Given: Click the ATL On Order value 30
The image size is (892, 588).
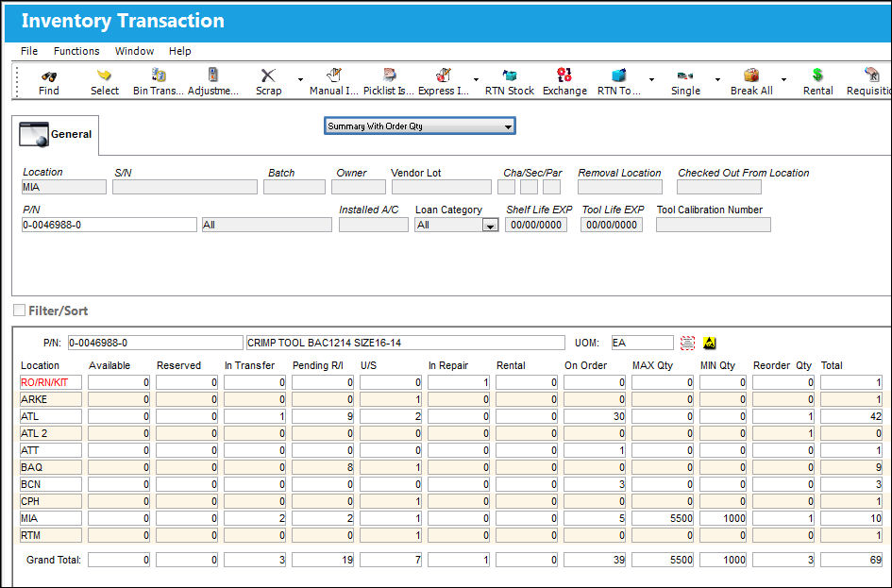Looking at the screenshot, I should pyautogui.click(x=595, y=417).
